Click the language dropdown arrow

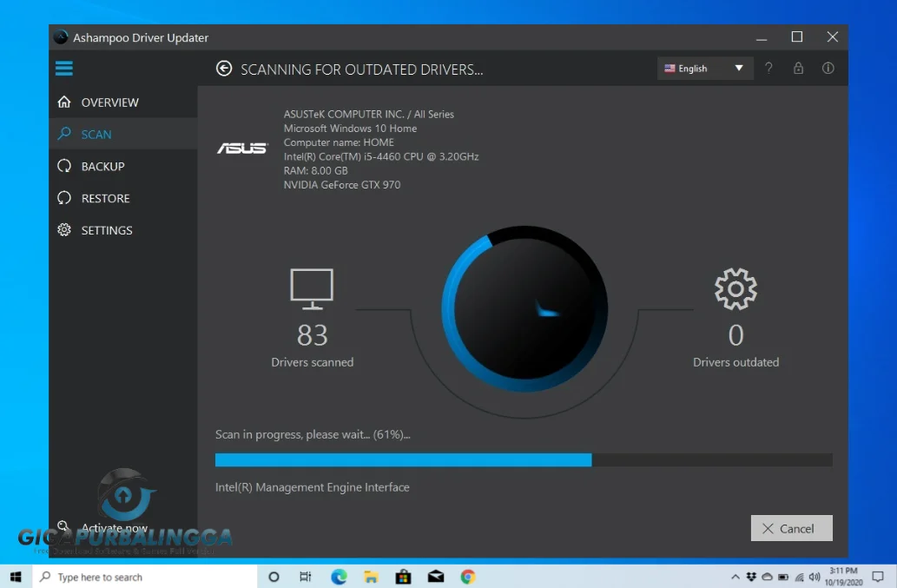click(739, 68)
